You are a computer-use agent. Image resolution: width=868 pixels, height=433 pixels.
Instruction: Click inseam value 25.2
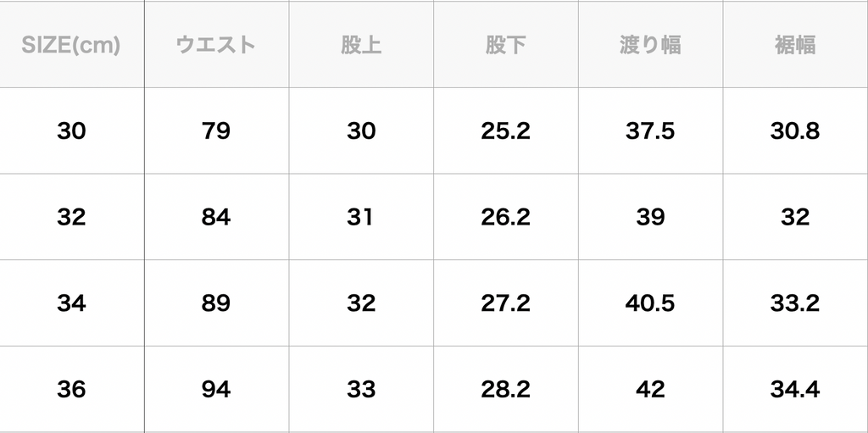[505, 131]
